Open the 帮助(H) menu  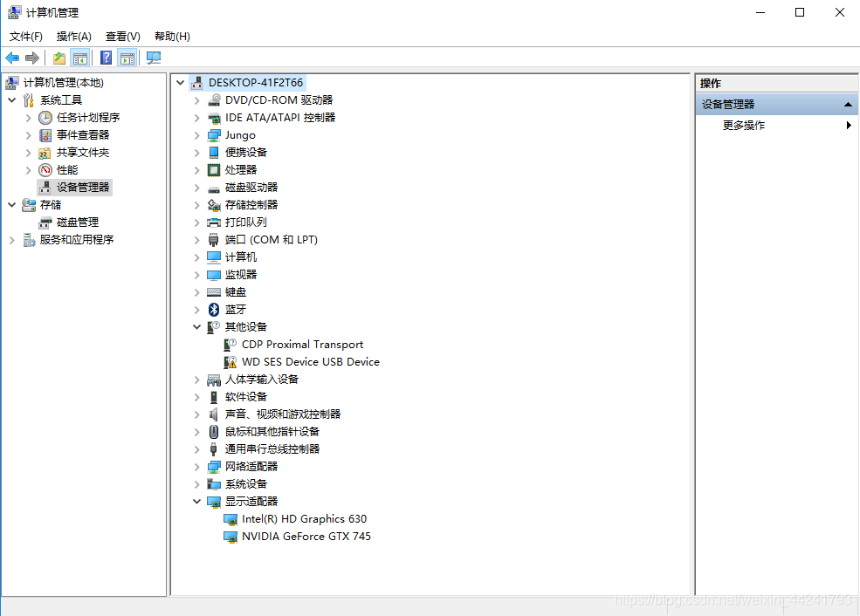pyautogui.click(x=172, y=36)
